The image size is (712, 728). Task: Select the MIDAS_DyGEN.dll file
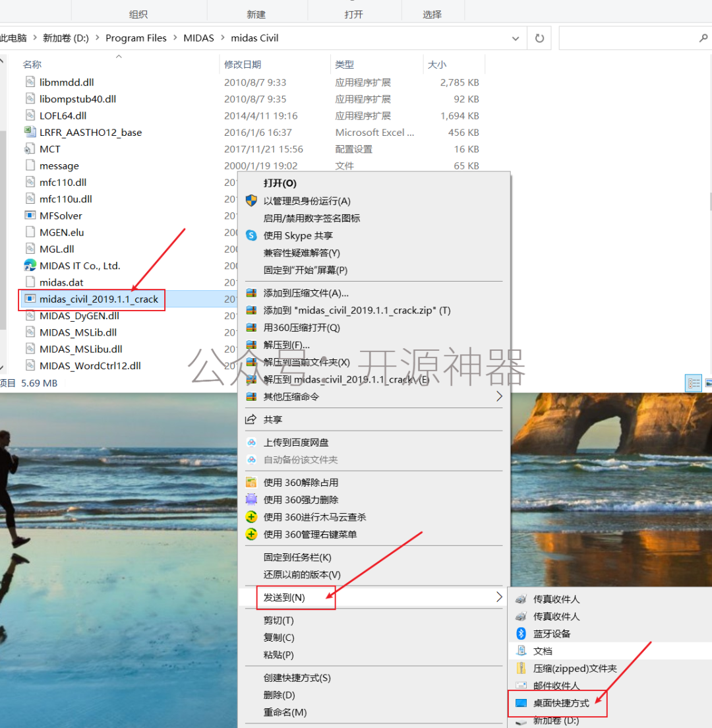pos(79,316)
